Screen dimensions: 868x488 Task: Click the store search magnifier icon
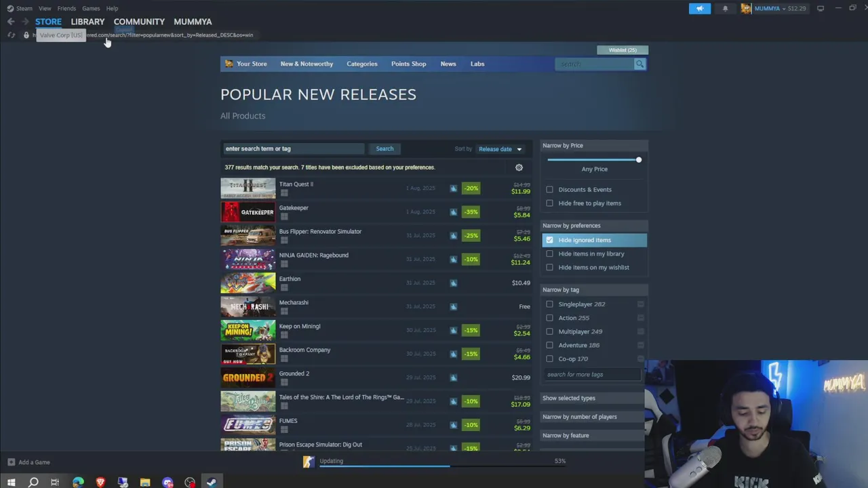pyautogui.click(x=639, y=64)
